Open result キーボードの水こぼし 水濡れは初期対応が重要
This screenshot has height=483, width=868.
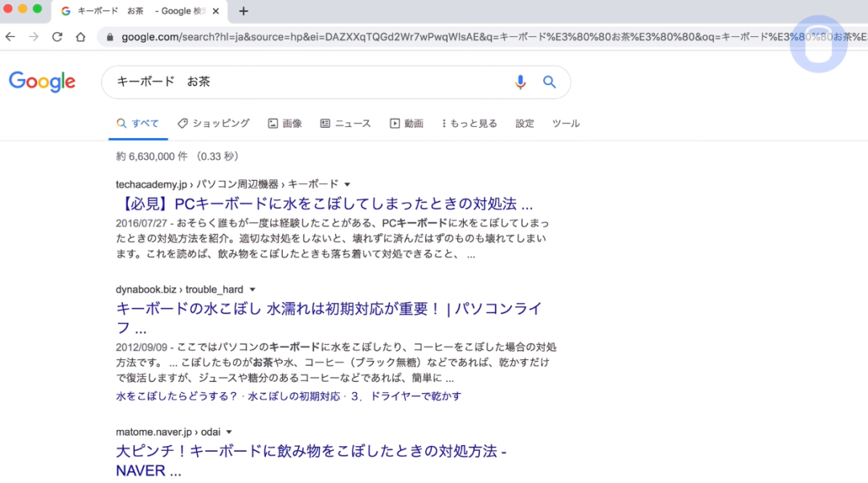[x=329, y=318]
